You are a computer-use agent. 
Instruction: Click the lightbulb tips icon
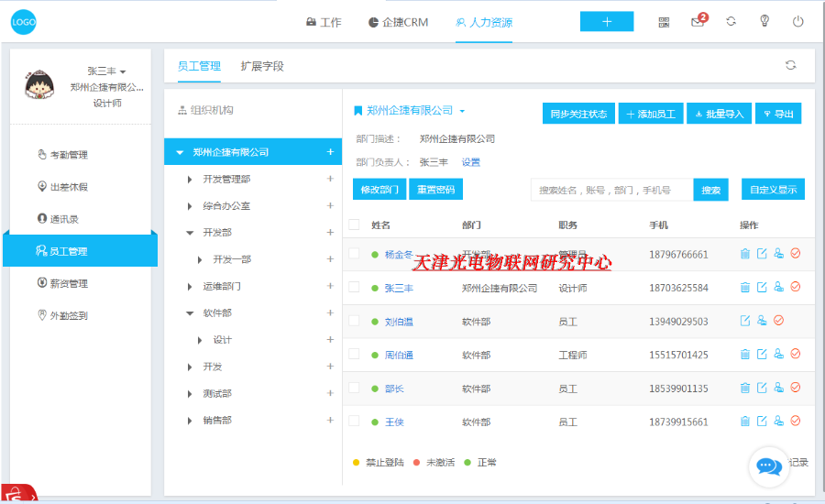coord(764,21)
